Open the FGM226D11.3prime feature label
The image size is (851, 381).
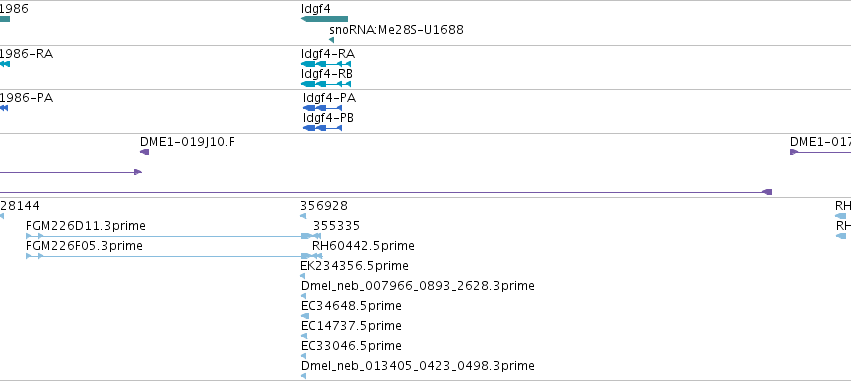[86, 226]
